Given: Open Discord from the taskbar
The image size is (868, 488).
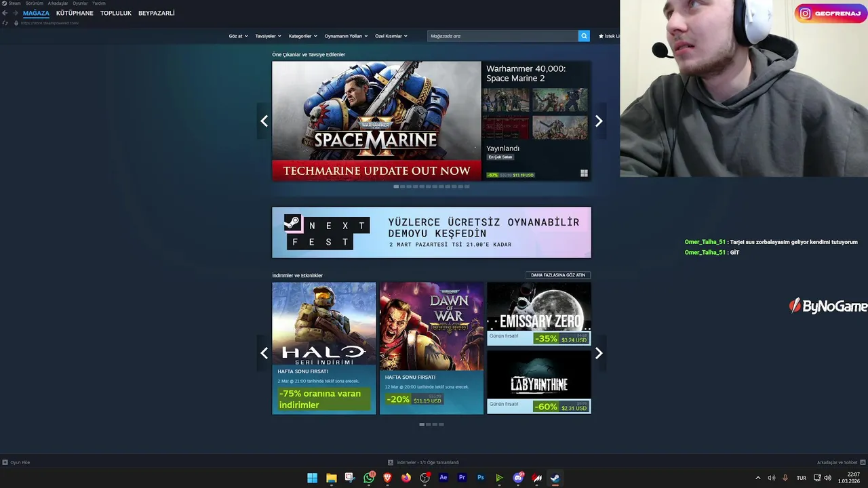Looking at the screenshot, I should pyautogui.click(x=518, y=478).
